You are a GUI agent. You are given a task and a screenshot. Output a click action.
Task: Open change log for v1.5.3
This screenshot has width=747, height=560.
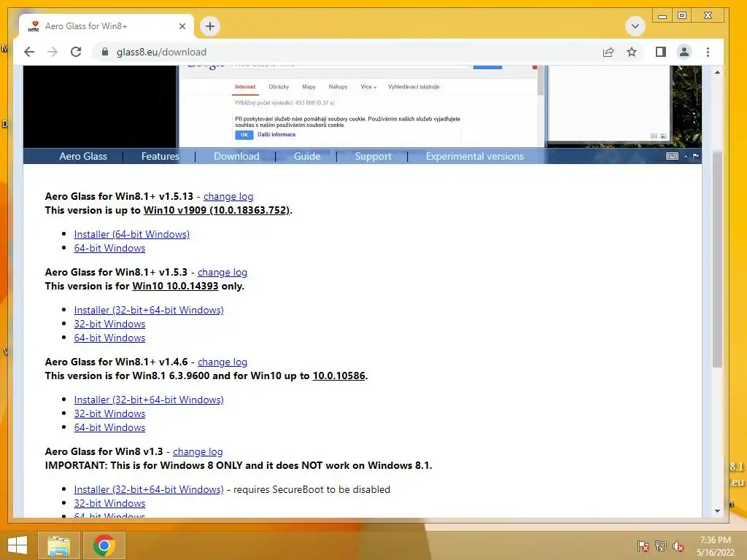pyautogui.click(x=222, y=273)
